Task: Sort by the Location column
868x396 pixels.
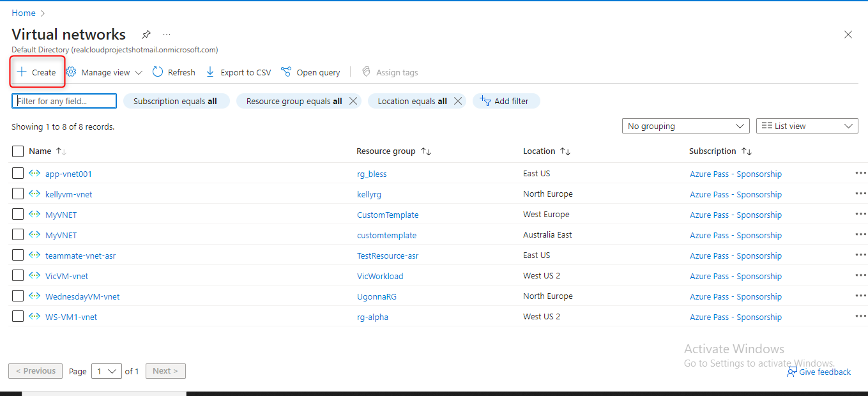Action: point(547,151)
